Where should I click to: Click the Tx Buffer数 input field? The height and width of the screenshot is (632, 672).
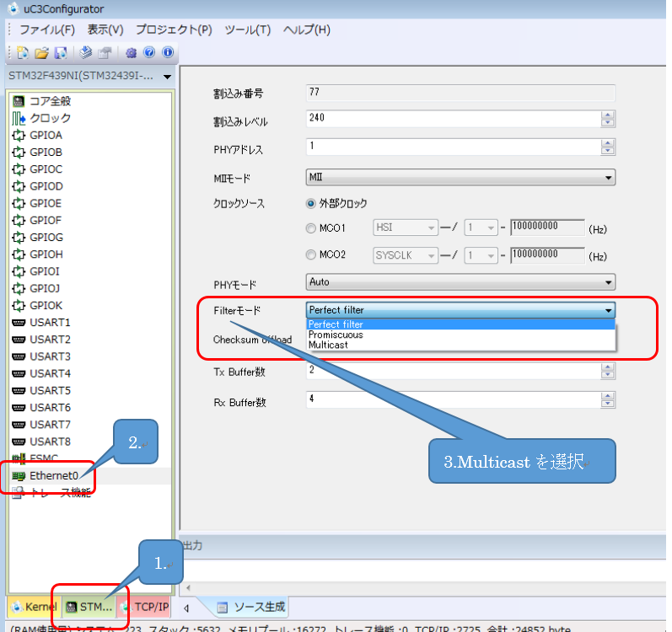tap(451, 371)
